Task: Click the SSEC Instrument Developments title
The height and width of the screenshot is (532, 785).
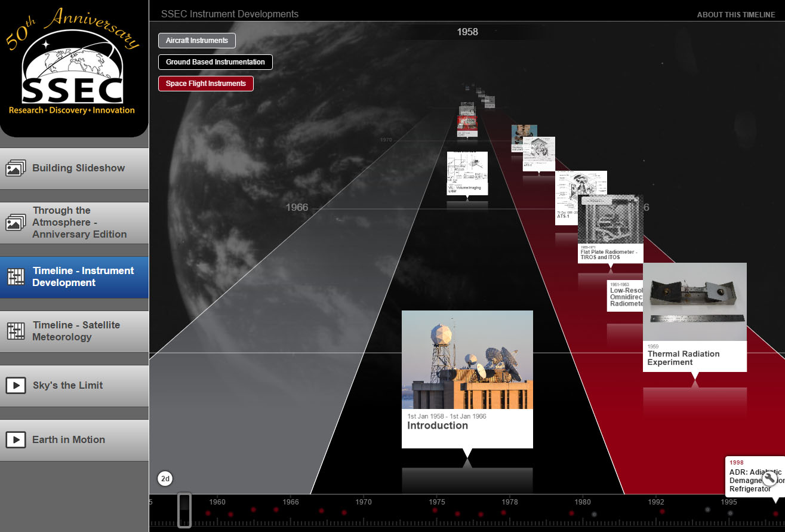Action: tap(230, 14)
